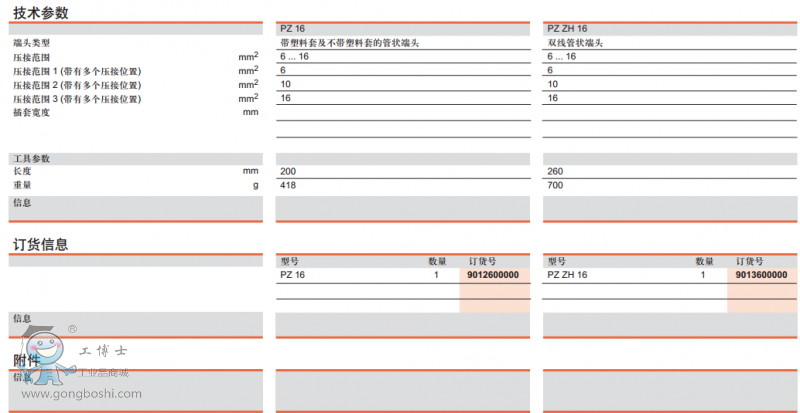The height and width of the screenshot is (413, 800).
Task: Click the 附件 section heading
Action: pyautogui.click(x=26, y=360)
